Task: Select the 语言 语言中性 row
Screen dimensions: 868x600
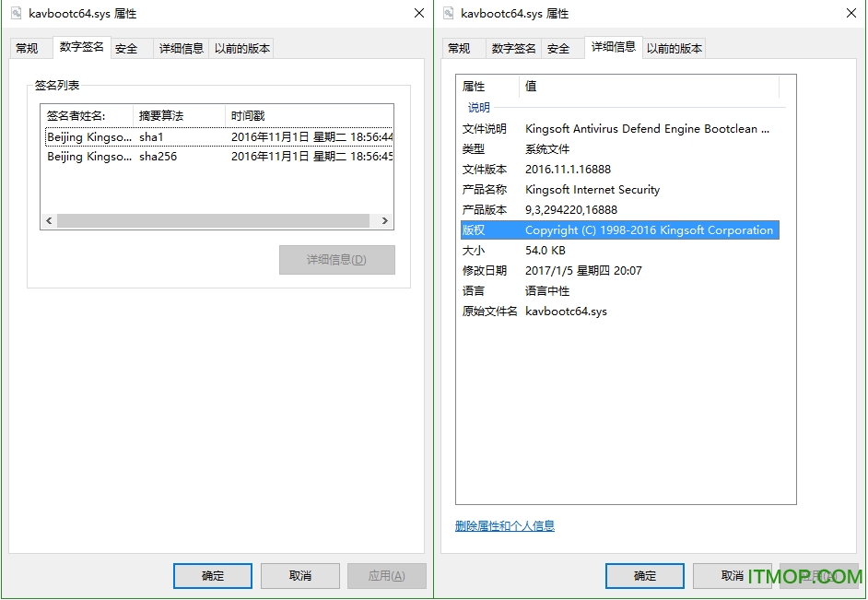Action: 620,291
